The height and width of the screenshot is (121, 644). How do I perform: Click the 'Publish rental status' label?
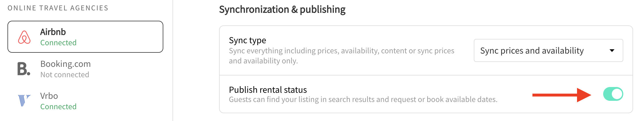coord(268,90)
